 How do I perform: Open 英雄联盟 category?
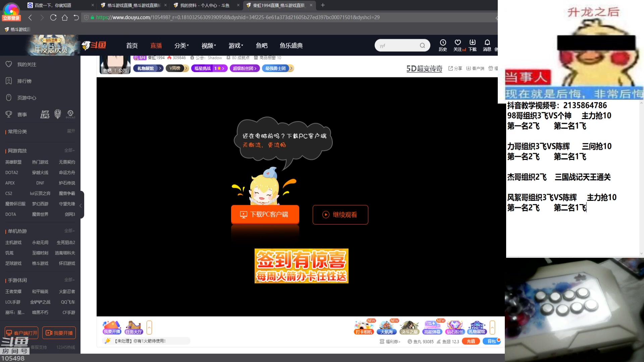point(13,162)
